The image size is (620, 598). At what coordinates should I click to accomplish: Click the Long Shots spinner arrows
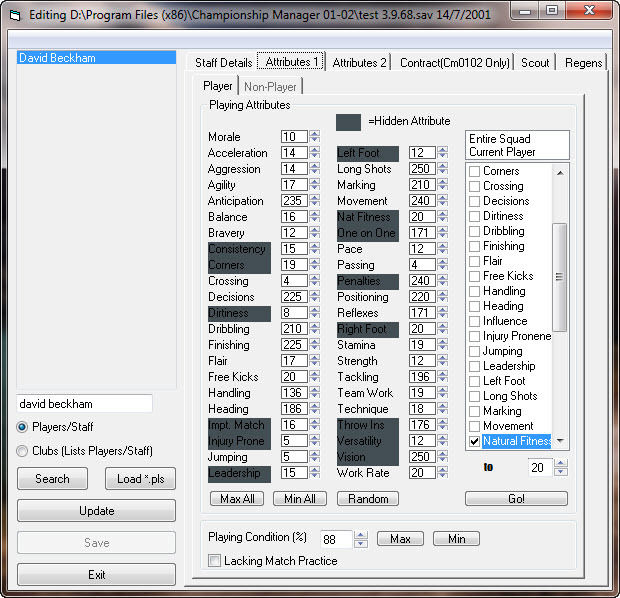443,168
